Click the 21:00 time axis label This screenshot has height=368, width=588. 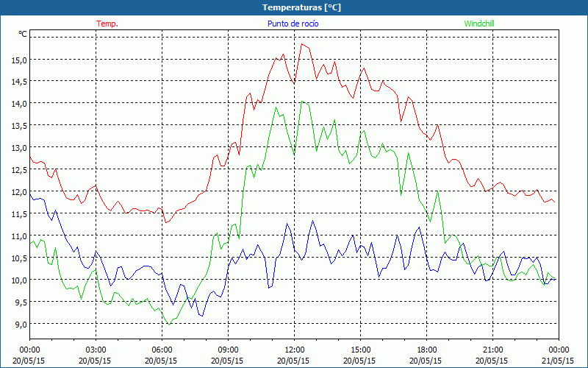pyautogui.click(x=492, y=350)
